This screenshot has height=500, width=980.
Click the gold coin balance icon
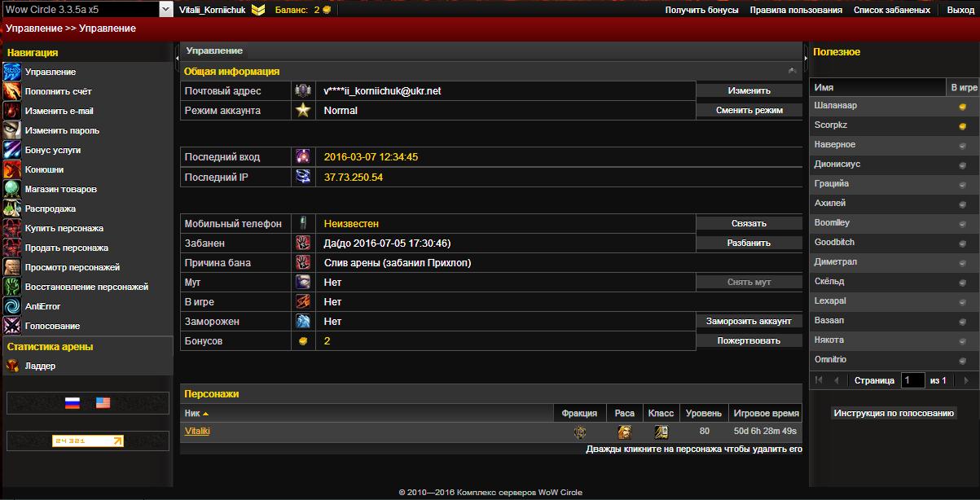[x=327, y=10]
